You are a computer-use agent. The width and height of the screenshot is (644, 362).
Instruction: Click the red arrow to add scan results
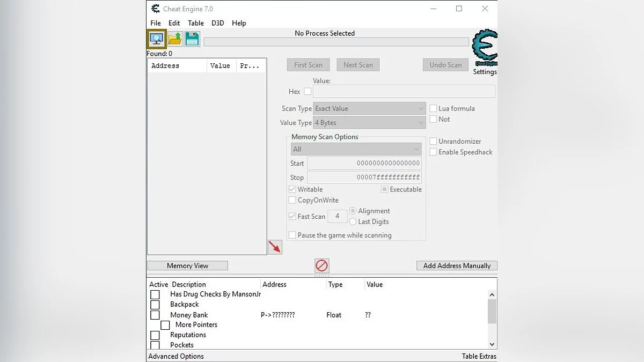pyautogui.click(x=275, y=247)
